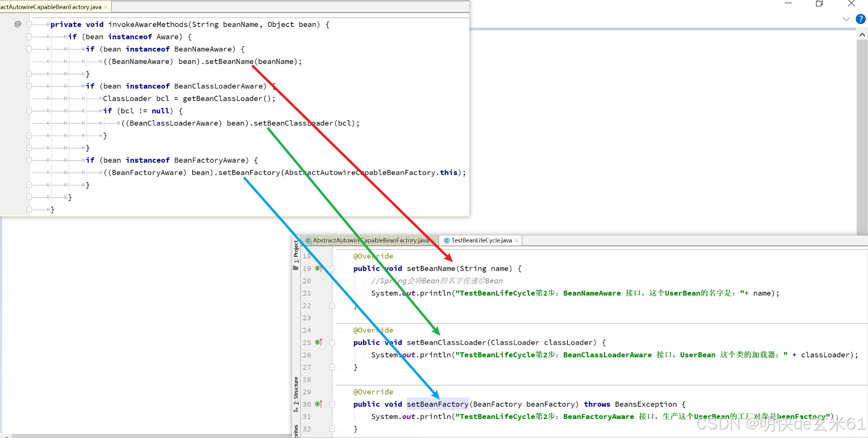Switch to the TestBeanLifeCycle.java tab
Screen dimensions: 868x438
click(481, 240)
